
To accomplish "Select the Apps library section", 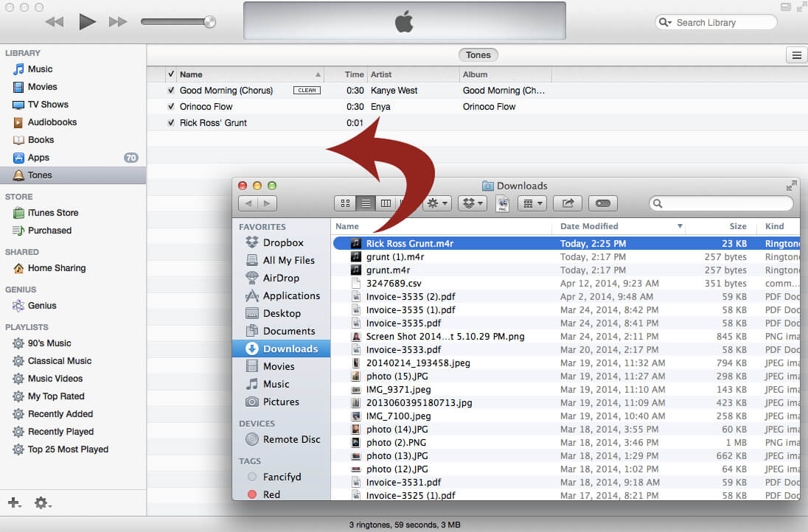I will click(39, 157).
